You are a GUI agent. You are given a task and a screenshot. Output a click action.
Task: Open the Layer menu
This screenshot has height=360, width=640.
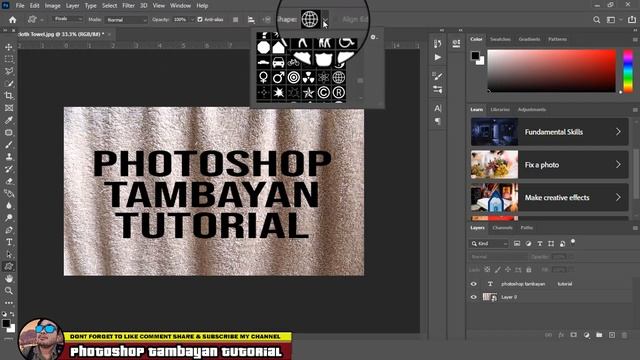[73, 6]
